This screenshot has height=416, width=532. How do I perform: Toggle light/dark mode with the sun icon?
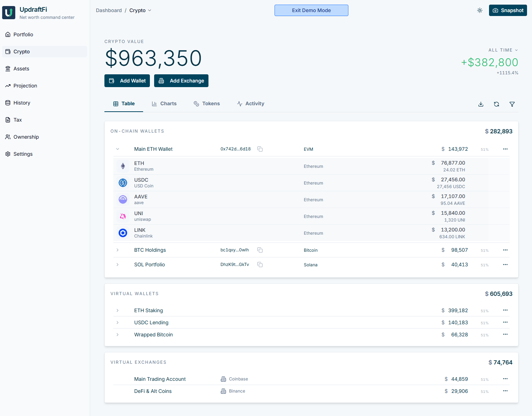point(480,10)
